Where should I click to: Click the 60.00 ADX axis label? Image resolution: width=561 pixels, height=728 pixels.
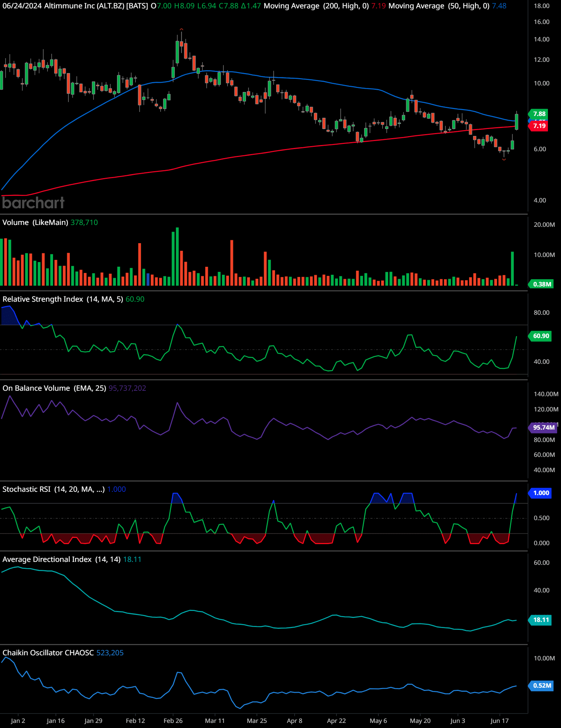541,563
